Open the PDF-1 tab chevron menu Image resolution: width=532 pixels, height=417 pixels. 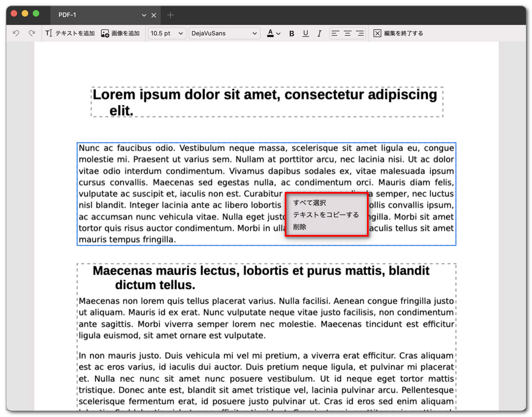click(144, 15)
